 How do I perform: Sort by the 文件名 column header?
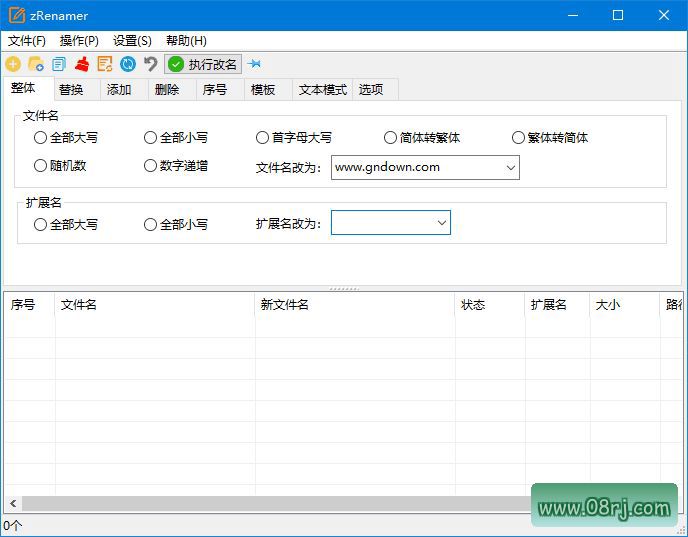[155, 305]
